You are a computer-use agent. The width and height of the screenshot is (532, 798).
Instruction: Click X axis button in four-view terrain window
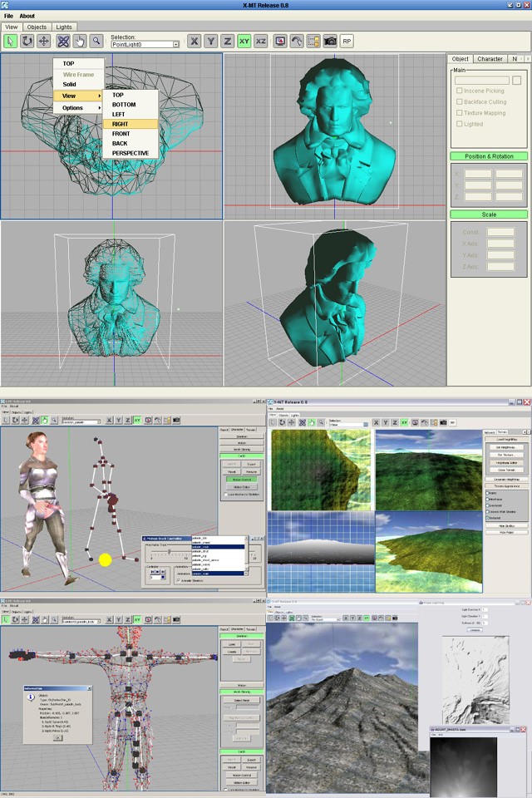point(376,422)
